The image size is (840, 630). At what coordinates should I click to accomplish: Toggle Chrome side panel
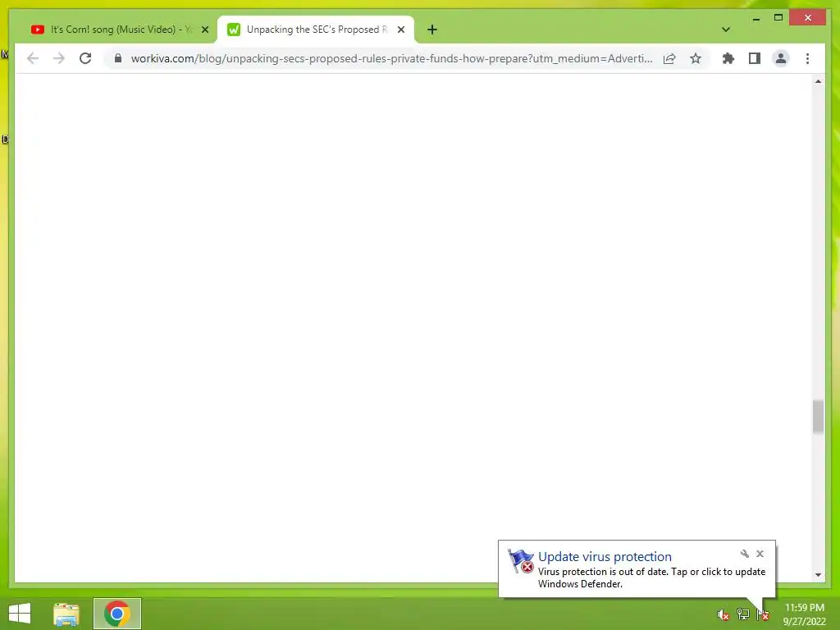tap(755, 58)
